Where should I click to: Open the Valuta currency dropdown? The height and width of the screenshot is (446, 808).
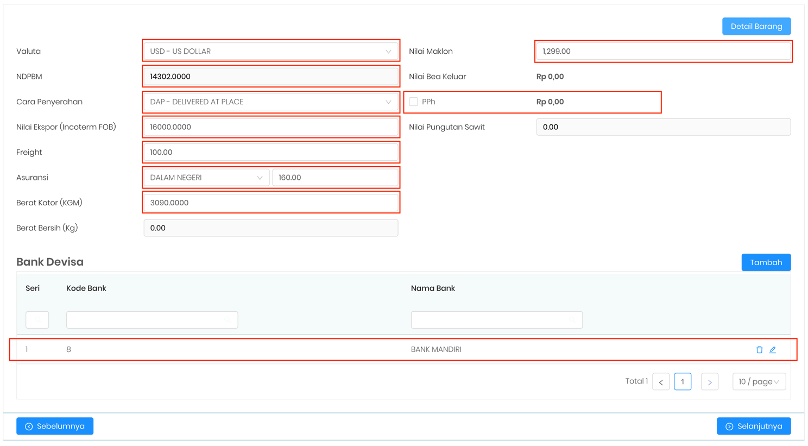(x=271, y=51)
